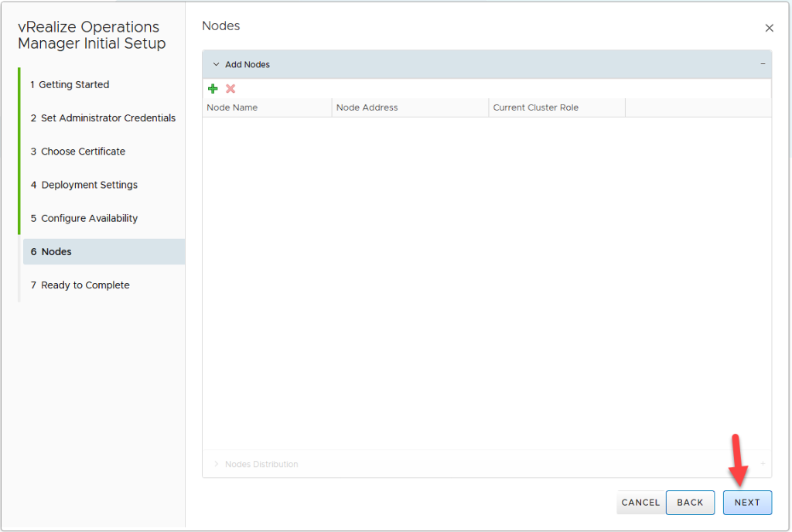The height and width of the screenshot is (532, 792).
Task: Close the setup wizard with X icon
Action: click(x=769, y=28)
